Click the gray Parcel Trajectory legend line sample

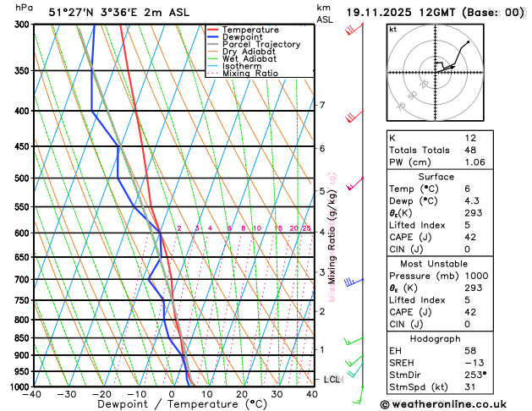coord(213,45)
